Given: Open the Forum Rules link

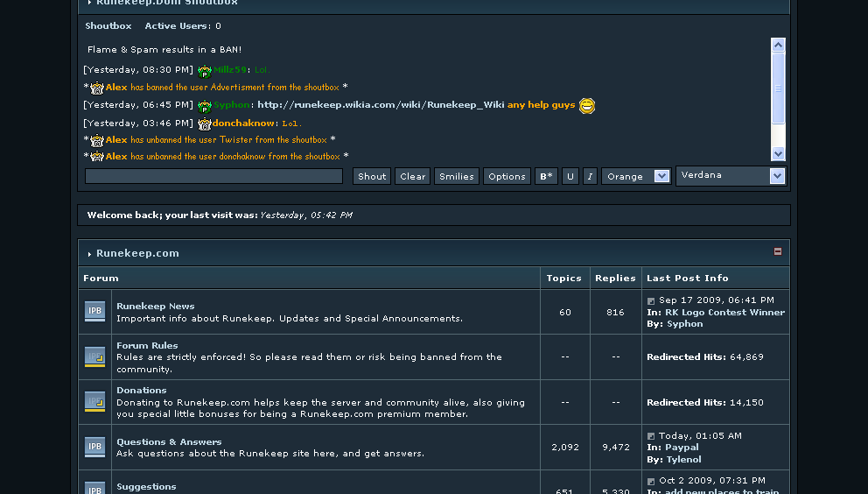Looking at the screenshot, I should pos(147,345).
